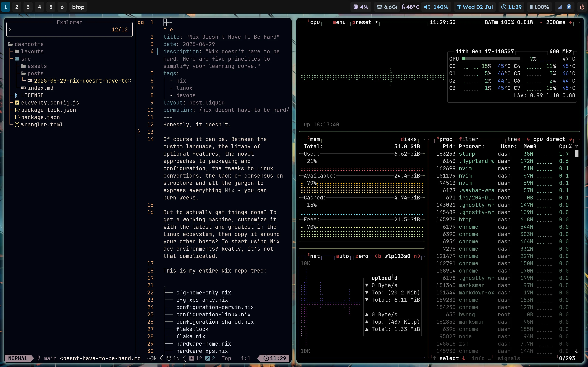Click the network signal icon in the top bar

pyautogui.click(x=560, y=7)
